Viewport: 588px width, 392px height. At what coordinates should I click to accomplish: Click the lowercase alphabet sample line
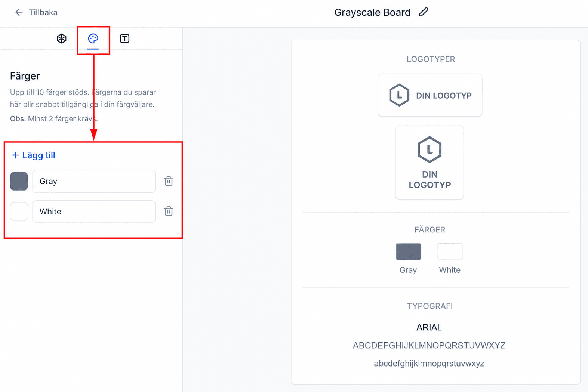pos(429,364)
